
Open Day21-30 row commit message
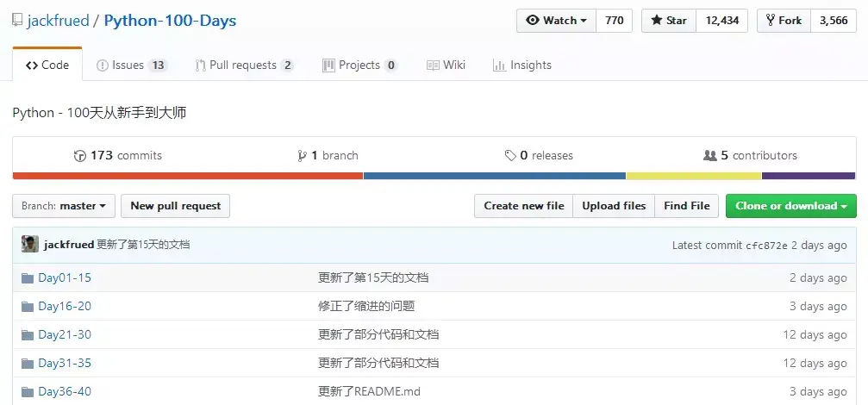pos(379,334)
